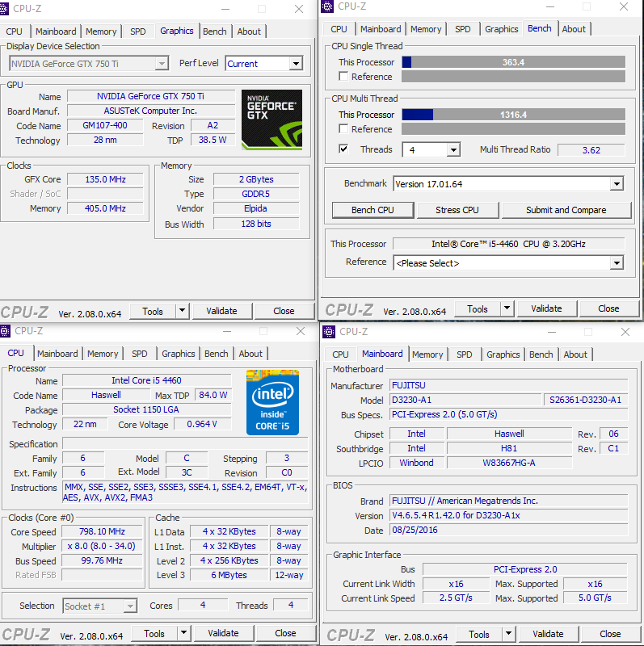The image size is (644, 646).
Task: Expand Tools arrow in Mainboard window
Action: [x=509, y=634]
